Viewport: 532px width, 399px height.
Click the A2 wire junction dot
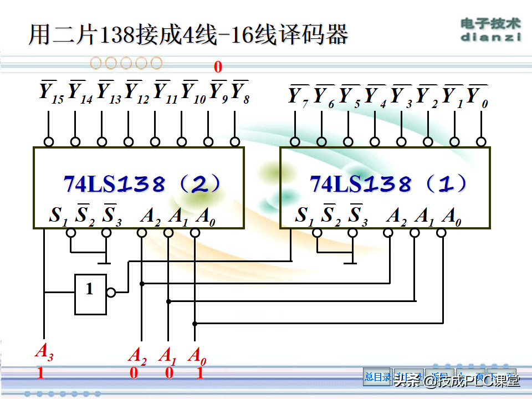[x=142, y=284]
